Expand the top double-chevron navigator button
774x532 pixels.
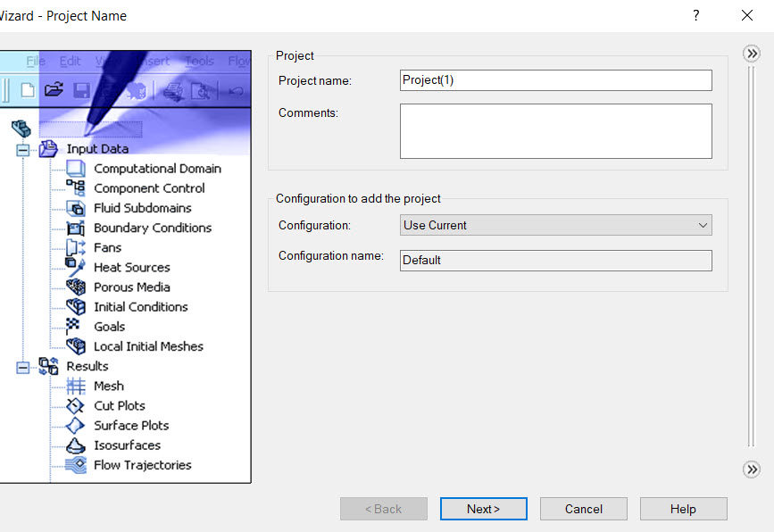click(x=752, y=54)
